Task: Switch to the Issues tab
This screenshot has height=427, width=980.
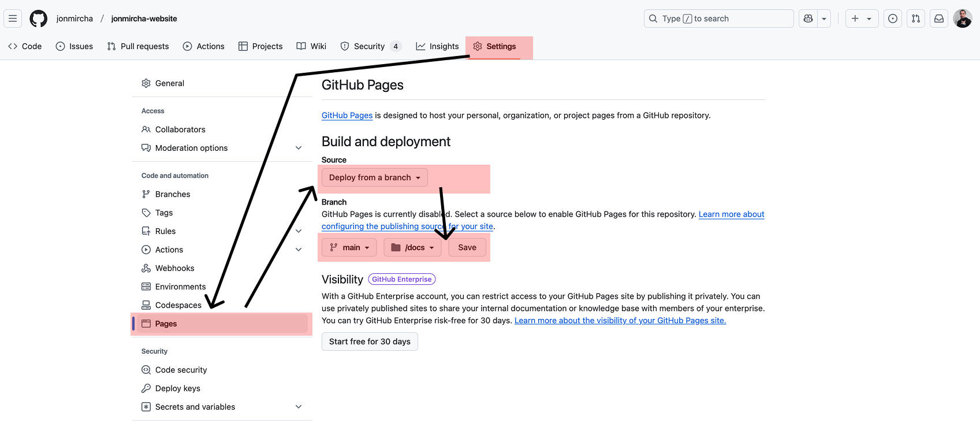Action: pos(74,46)
